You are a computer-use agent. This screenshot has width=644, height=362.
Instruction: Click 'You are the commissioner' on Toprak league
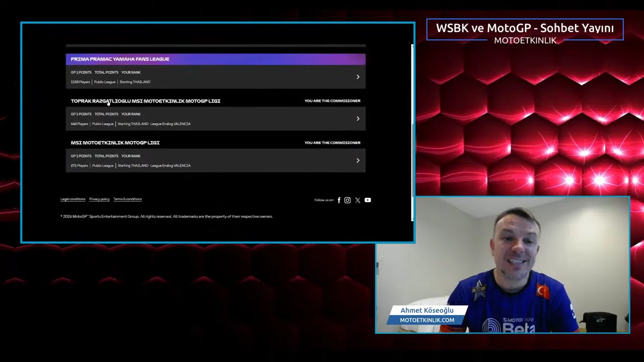coord(332,101)
